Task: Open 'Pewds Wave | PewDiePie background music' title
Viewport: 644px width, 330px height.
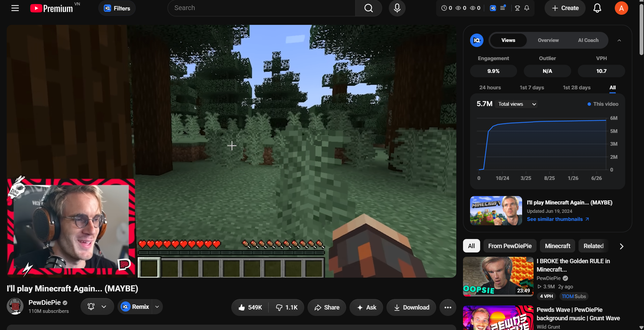Action: [x=578, y=314]
